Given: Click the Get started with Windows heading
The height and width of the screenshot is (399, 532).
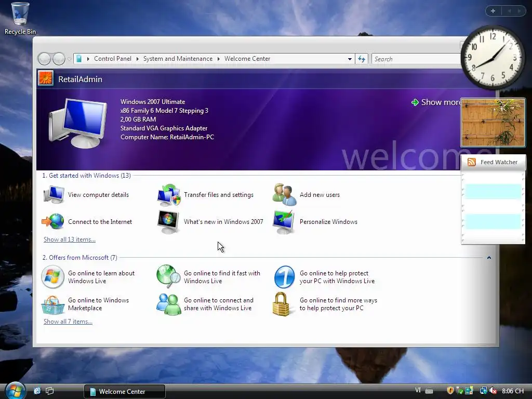Looking at the screenshot, I should (87, 176).
